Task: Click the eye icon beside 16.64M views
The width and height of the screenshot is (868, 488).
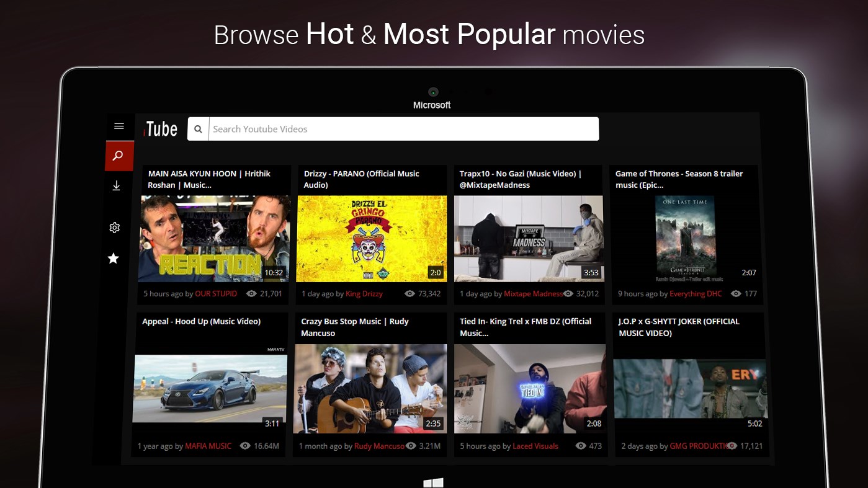Action: point(245,446)
